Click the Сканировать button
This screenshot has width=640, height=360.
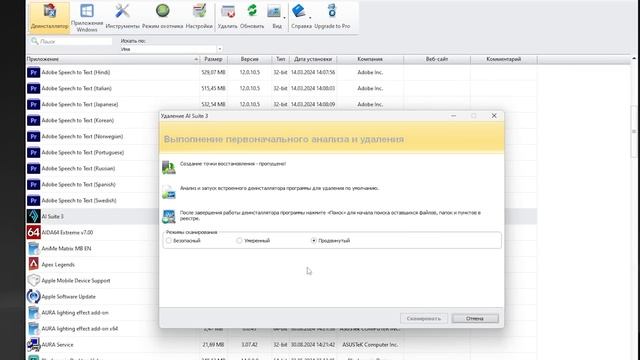pyautogui.click(x=424, y=318)
